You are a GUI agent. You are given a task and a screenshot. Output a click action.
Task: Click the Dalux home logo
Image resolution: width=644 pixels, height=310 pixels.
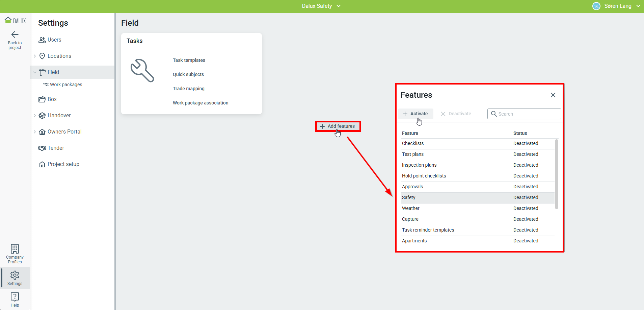[15, 21]
